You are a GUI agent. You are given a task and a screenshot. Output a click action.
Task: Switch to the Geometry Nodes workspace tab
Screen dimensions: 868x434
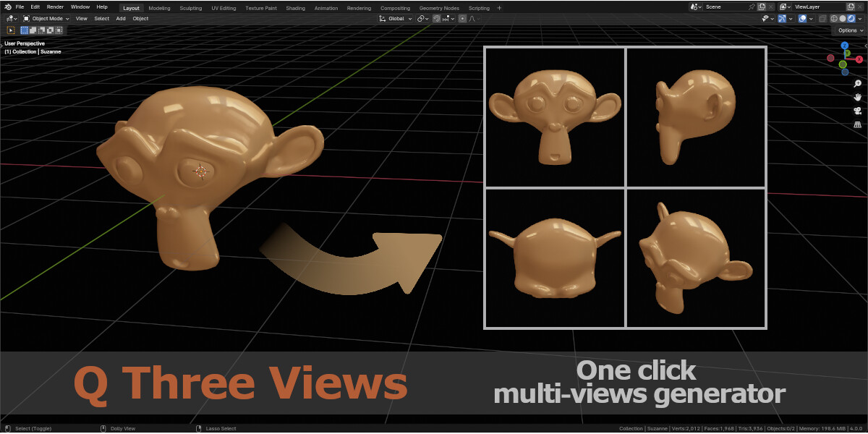(439, 7)
